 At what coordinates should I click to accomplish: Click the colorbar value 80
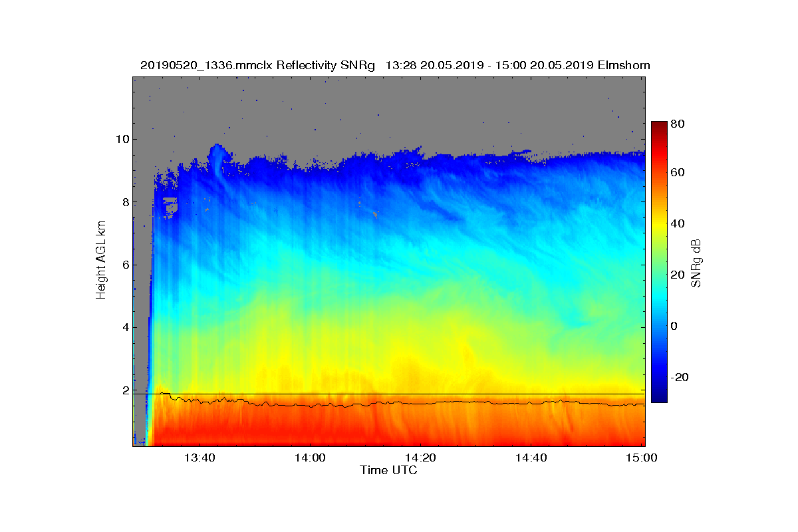[679, 123]
